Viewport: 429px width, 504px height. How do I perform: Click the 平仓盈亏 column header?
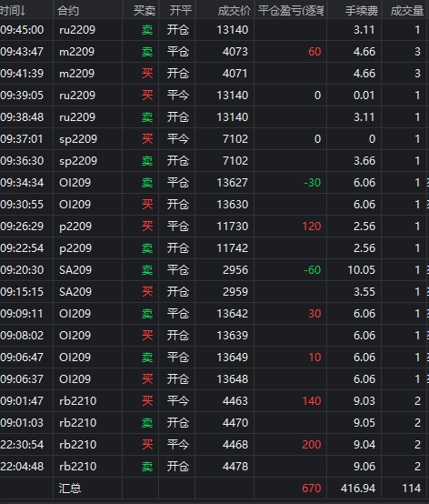point(291,10)
